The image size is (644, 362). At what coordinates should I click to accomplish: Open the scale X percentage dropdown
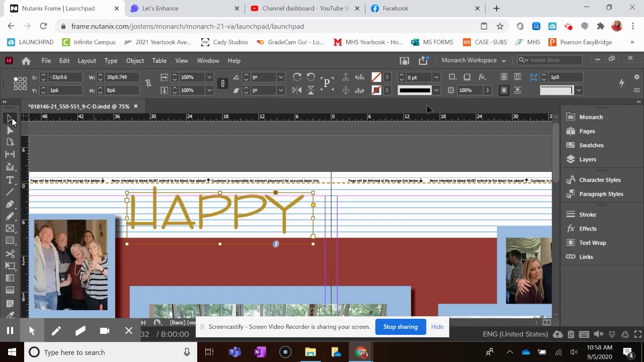(209, 77)
